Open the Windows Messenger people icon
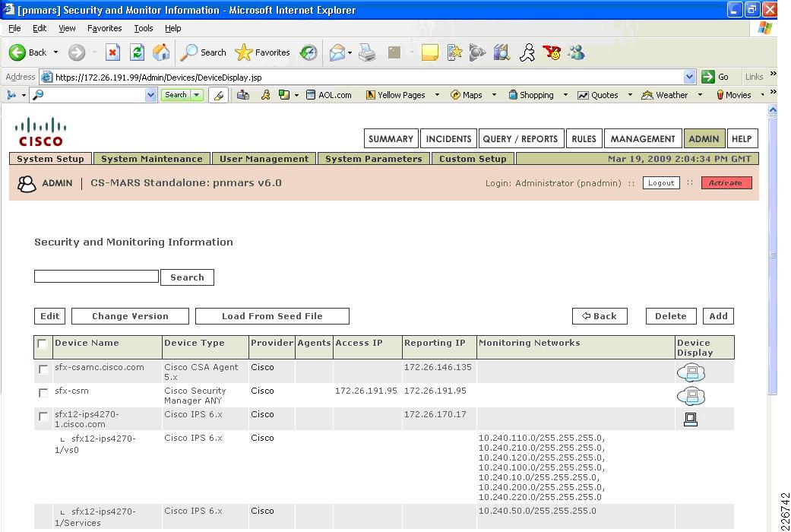Screen dimensions: 791x532 click(577, 52)
